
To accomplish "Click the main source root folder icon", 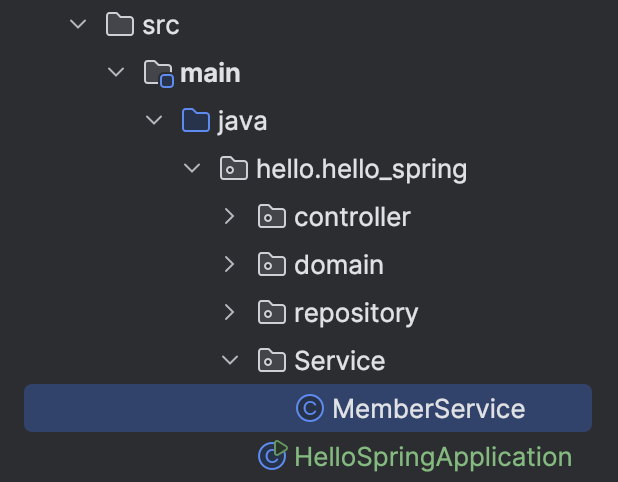I will coord(158,73).
